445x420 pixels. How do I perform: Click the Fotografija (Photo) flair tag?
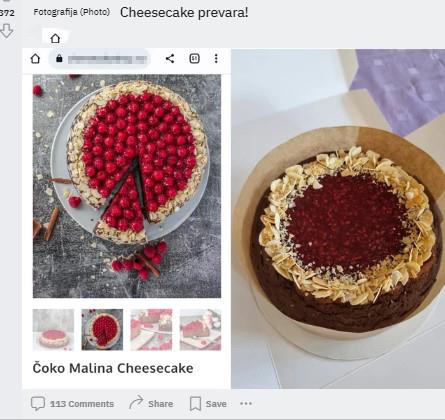(72, 12)
